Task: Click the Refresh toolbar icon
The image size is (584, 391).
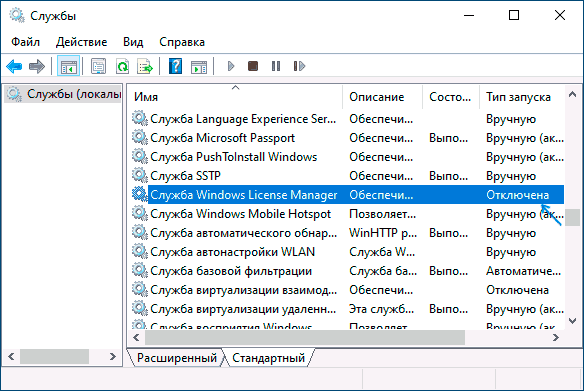Action: pos(122,67)
